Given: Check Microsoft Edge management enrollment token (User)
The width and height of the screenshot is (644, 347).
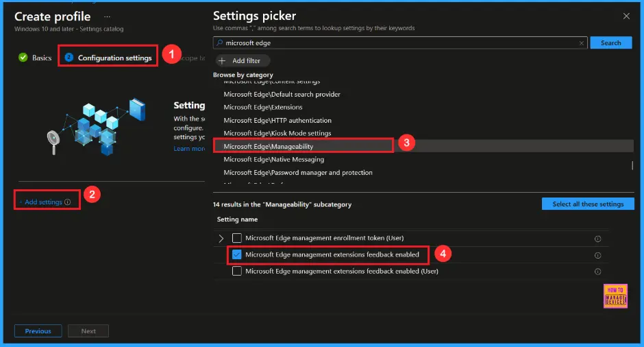Looking at the screenshot, I should (x=237, y=238).
